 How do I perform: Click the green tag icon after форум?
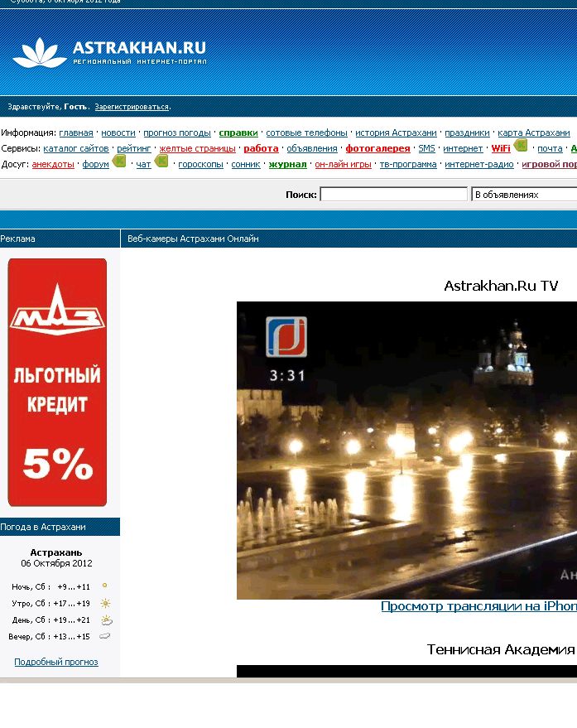pos(119,162)
